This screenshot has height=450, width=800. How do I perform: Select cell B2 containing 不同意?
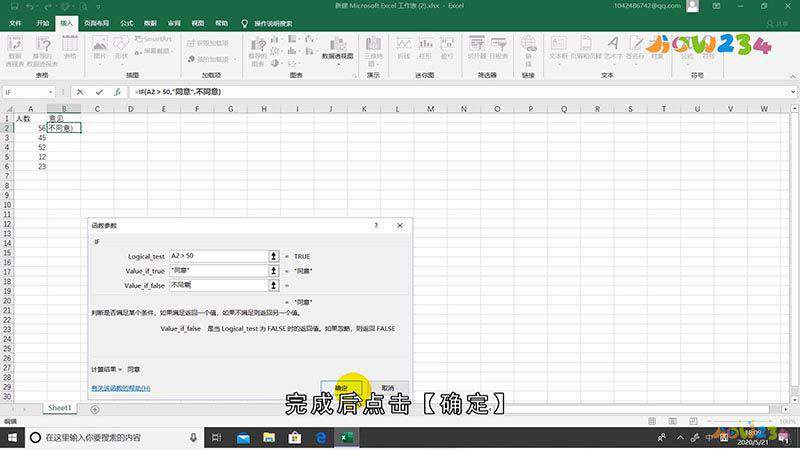pos(64,128)
